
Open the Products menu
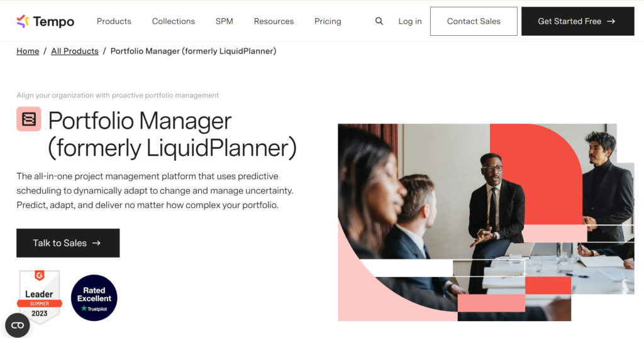click(x=114, y=21)
